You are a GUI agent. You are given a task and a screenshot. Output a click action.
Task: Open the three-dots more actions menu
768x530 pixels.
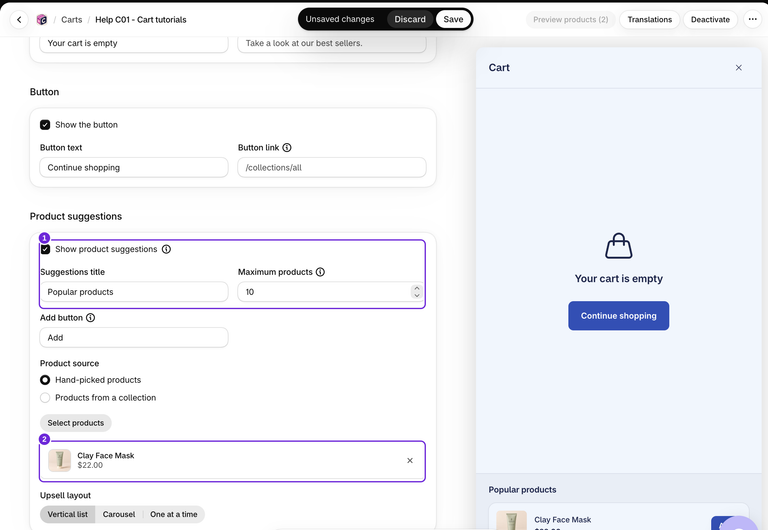click(x=752, y=20)
